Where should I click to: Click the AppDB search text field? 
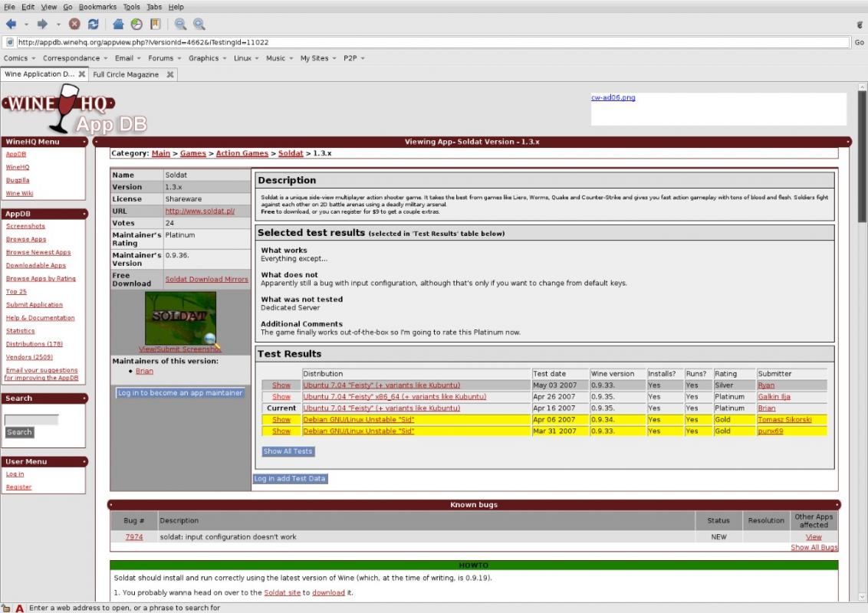coord(31,420)
